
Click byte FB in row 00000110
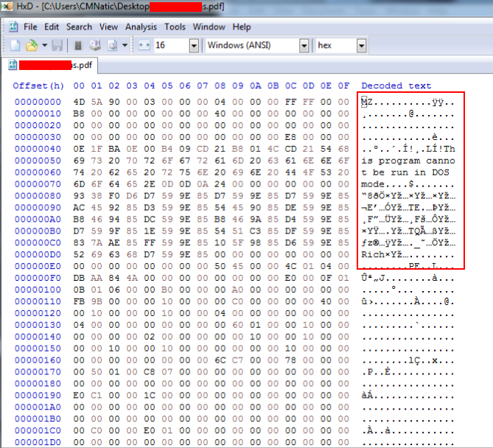click(x=79, y=301)
